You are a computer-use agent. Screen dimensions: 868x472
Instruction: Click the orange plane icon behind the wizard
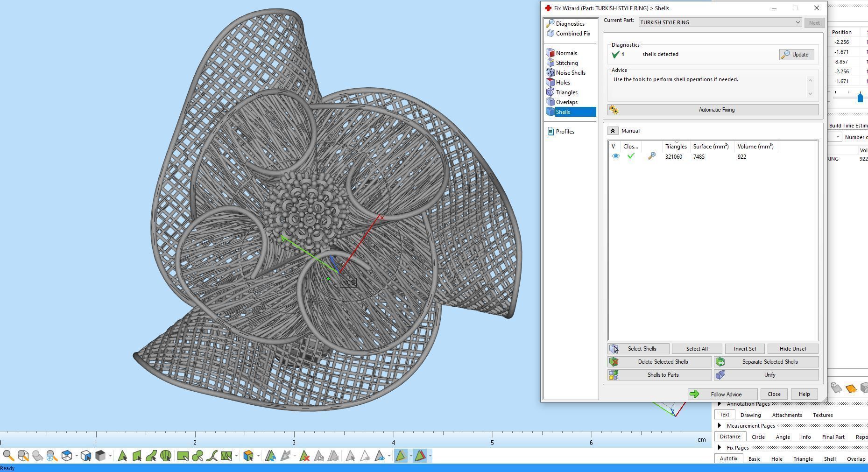[x=850, y=388]
